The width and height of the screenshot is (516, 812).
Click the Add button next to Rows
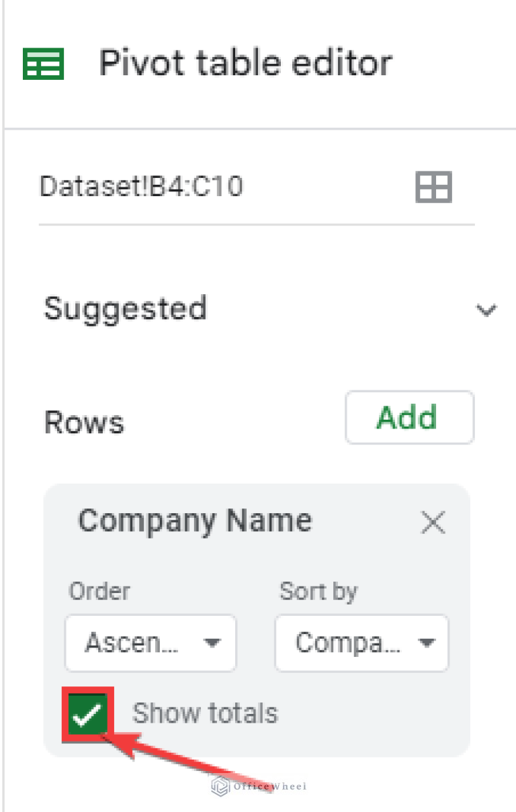[409, 418]
